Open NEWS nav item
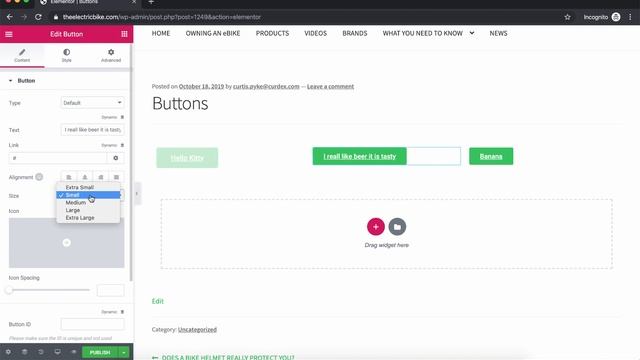 [x=498, y=33]
